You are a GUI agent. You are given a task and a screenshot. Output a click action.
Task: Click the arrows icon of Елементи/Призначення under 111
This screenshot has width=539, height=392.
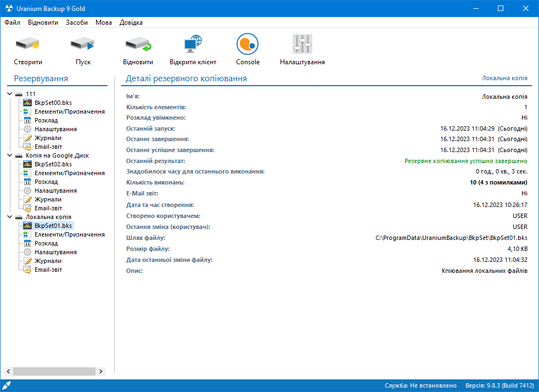point(27,111)
